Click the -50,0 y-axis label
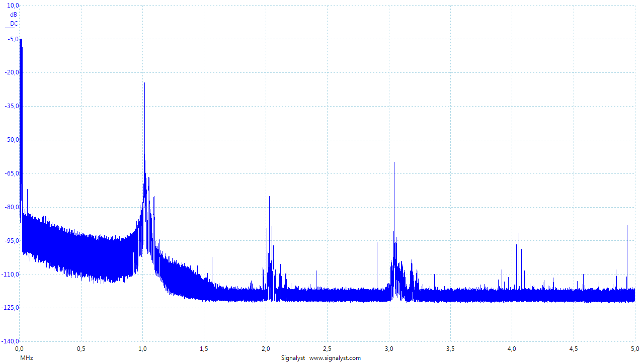The height and width of the screenshot is (362, 644). 12,140
